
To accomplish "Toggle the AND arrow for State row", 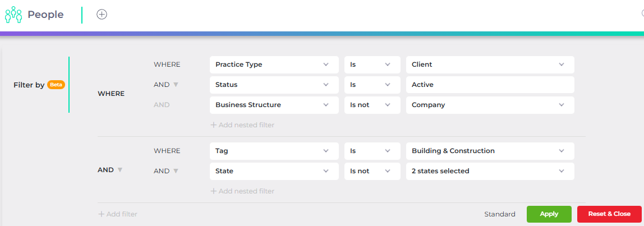I will [176, 171].
